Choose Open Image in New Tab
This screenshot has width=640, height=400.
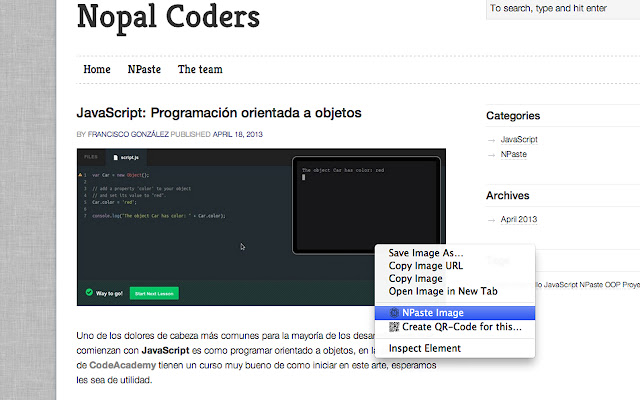(455, 291)
